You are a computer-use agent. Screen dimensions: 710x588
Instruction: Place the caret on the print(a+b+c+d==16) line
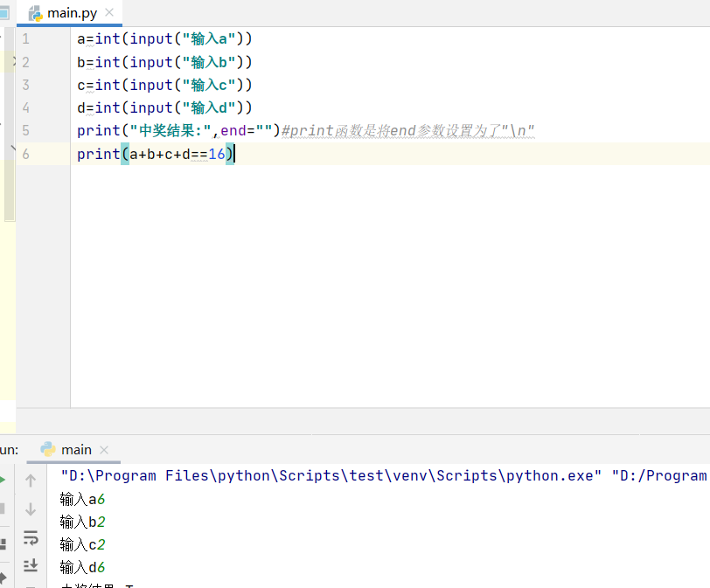pos(157,152)
